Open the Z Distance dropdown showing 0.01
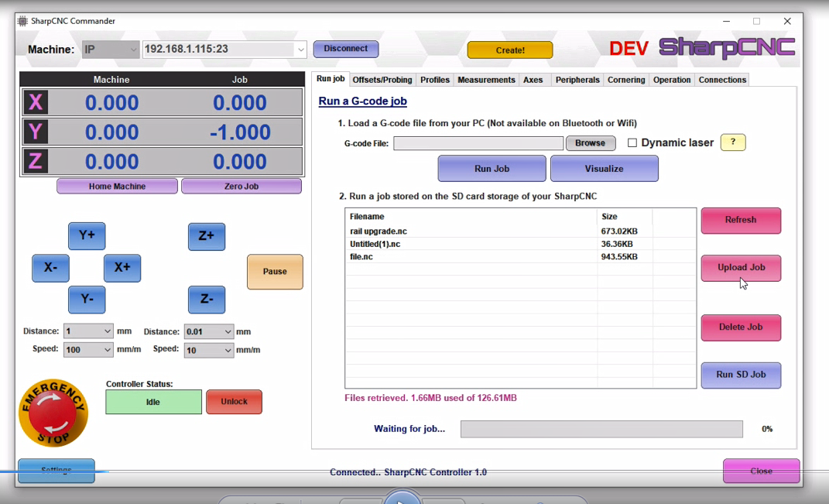The height and width of the screenshot is (504, 829). coord(209,331)
